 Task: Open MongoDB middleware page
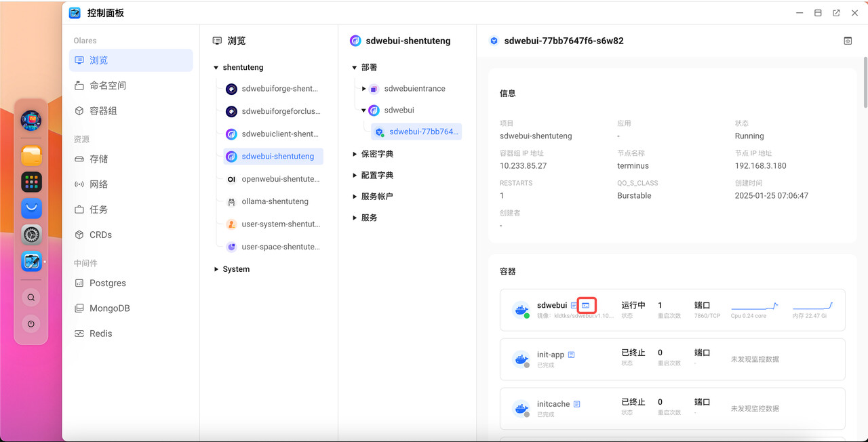tap(131, 308)
